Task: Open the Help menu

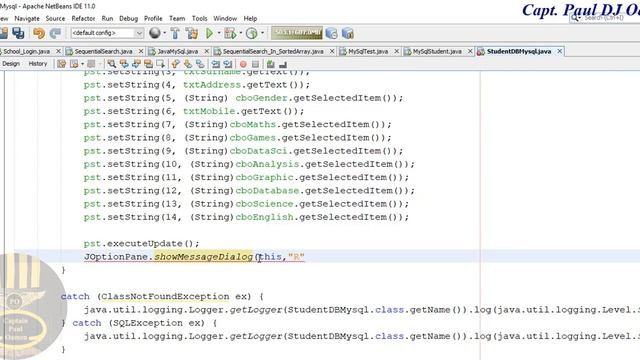Action: pyautogui.click(x=250, y=18)
